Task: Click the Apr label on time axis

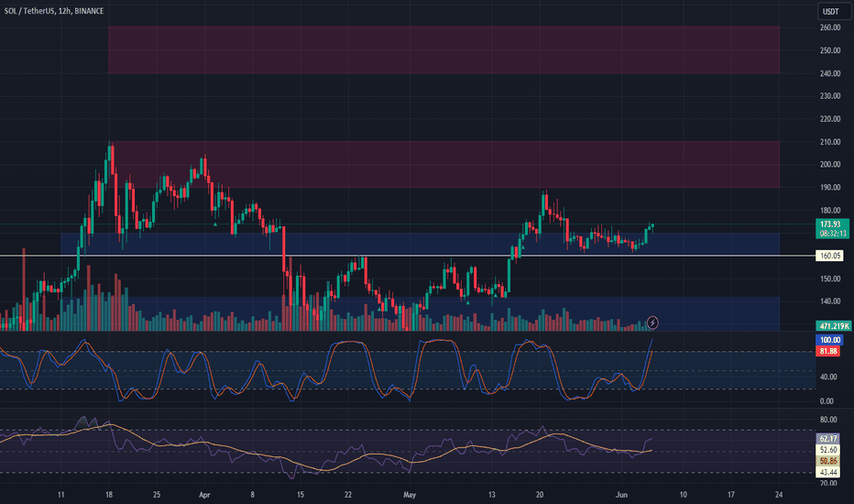Action: [204, 495]
